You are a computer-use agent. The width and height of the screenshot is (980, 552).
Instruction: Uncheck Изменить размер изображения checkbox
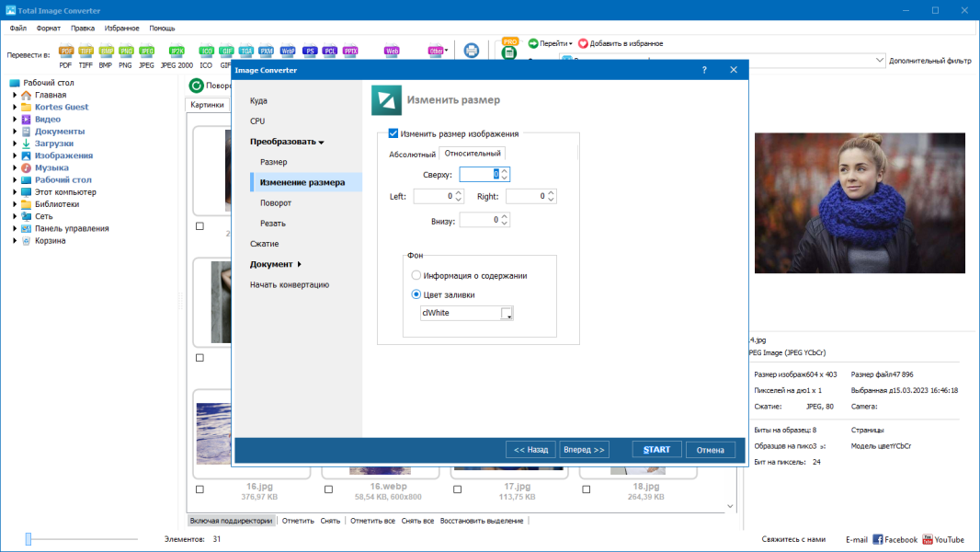(x=393, y=133)
